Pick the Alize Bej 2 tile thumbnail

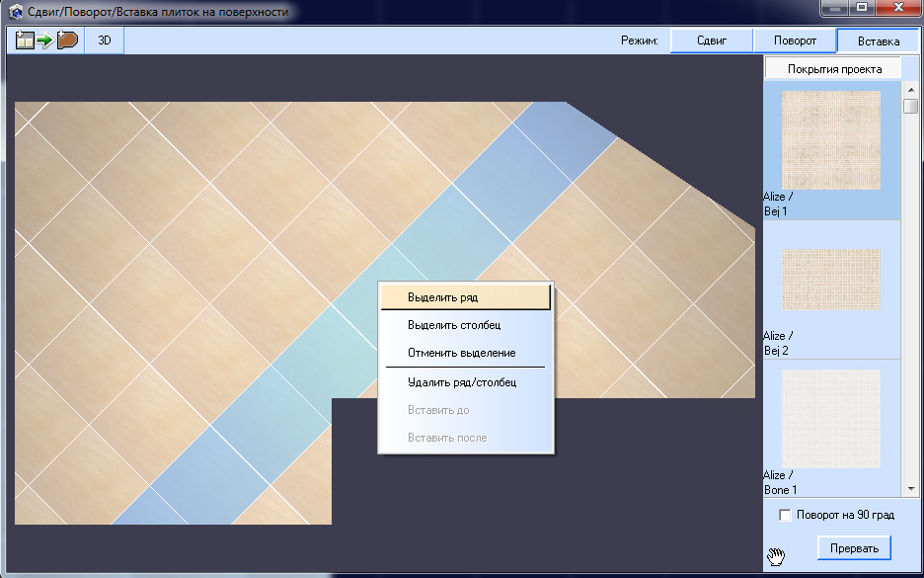[830, 280]
